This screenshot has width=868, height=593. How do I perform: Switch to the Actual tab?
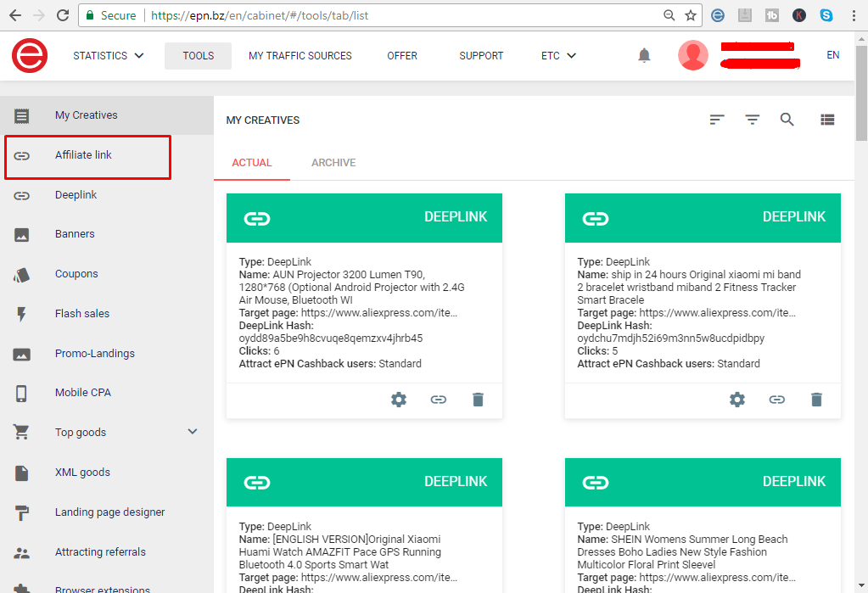(x=252, y=163)
